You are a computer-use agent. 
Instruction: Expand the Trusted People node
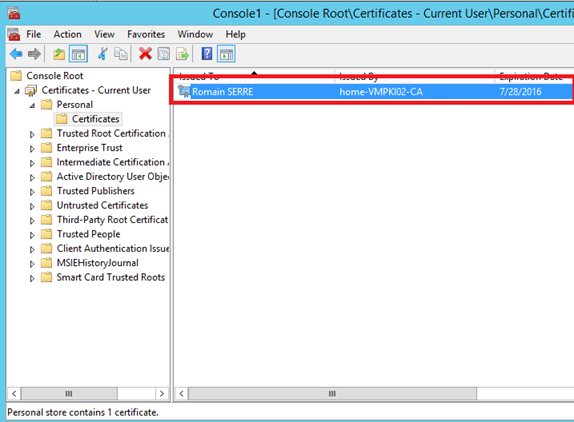pos(32,235)
